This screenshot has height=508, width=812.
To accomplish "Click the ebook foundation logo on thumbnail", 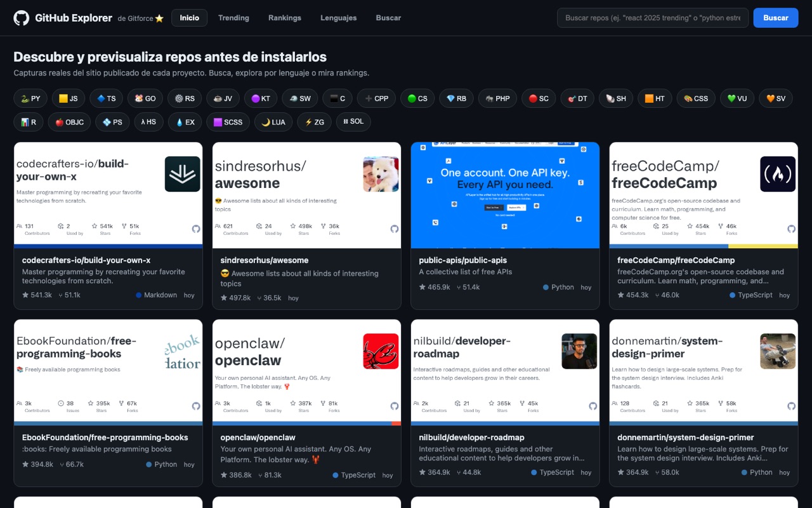I will 183,351.
